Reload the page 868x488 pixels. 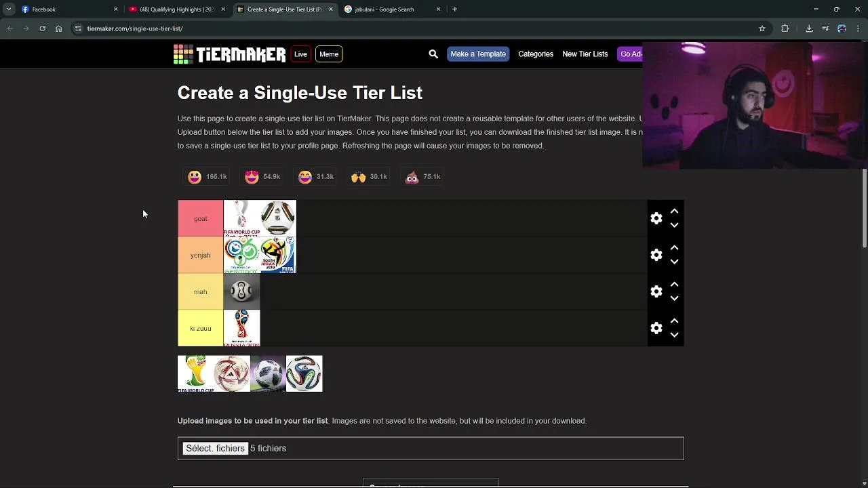click(42, 28)
